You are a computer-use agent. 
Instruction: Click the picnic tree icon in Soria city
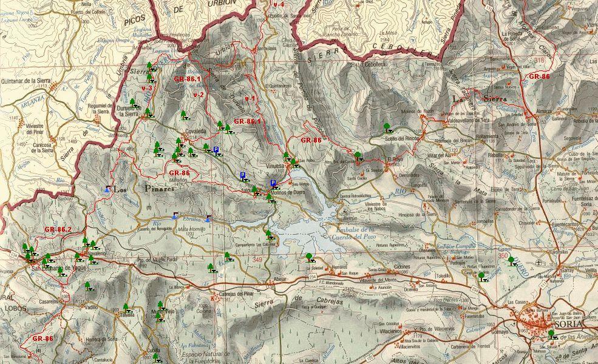pyautogui.click(x=551, y=334)
